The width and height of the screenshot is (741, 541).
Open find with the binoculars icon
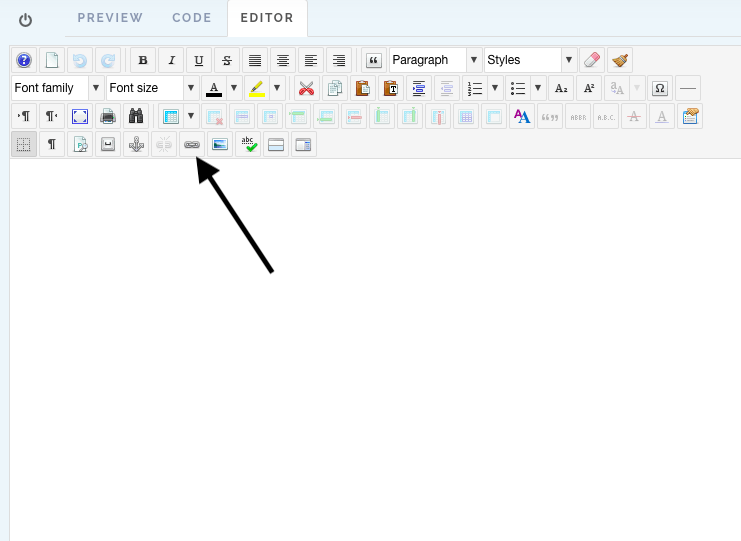point(135,117)
